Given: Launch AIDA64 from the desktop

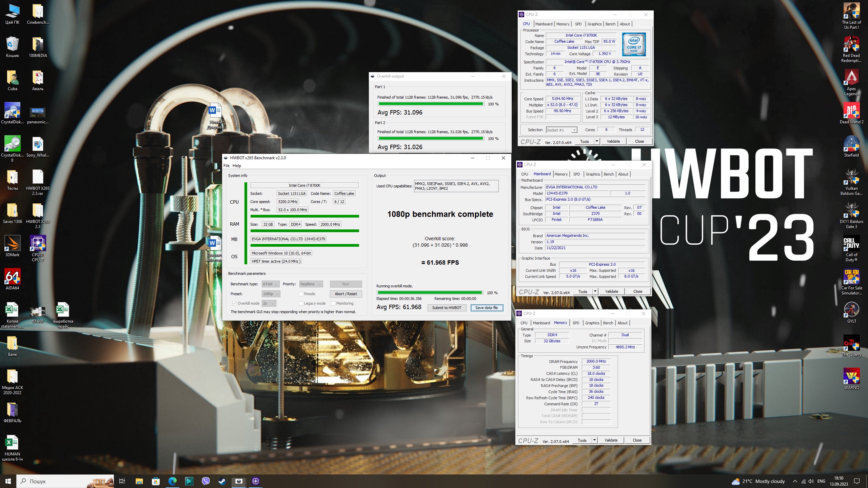Looking at the screenshot, I should point(12,280).
